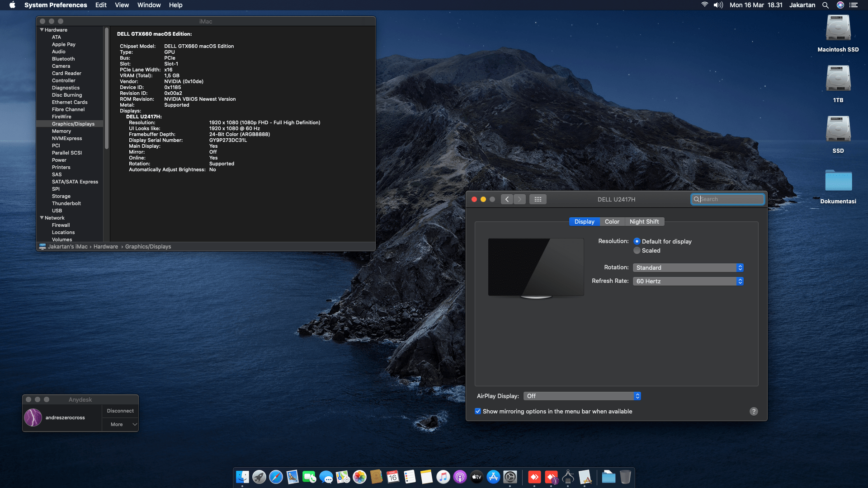Select Storage in the hardware list
The image size is (868, 488).
coord(61,196)
